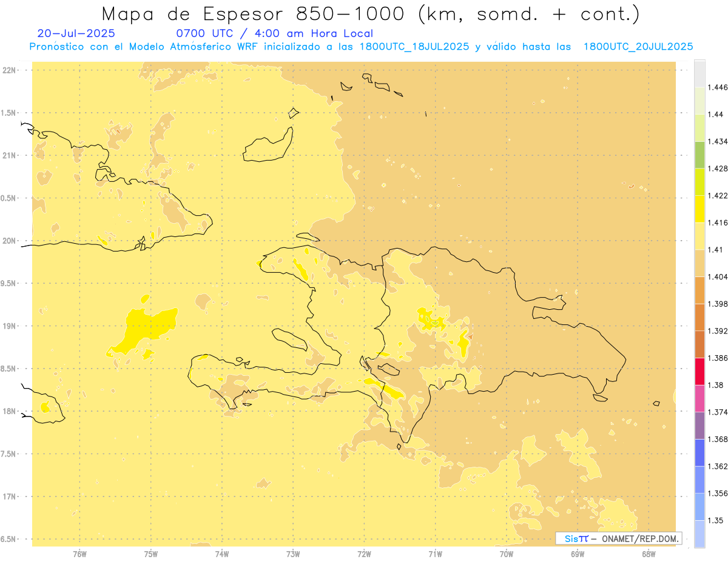Click the colorbar value '1.44'

click(716, 114)
